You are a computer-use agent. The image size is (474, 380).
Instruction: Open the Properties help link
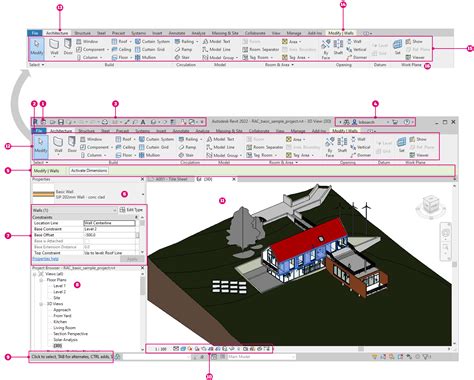point(46,259)
